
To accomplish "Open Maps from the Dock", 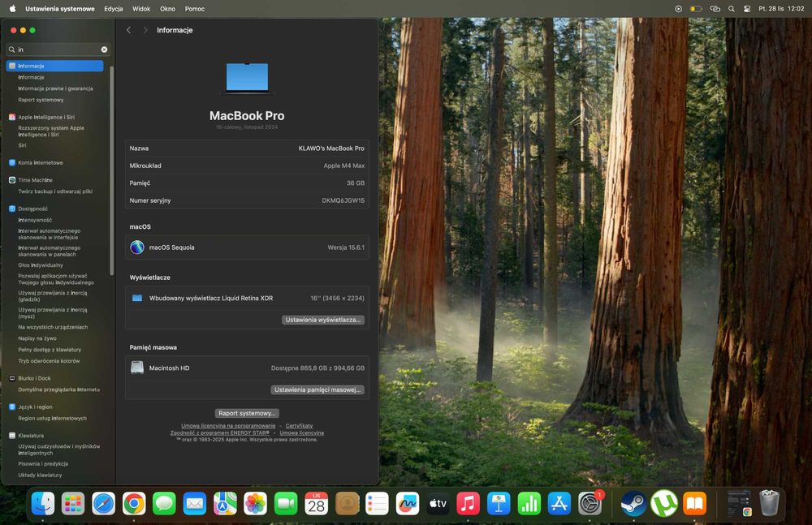I will click(x=225, y=503).
